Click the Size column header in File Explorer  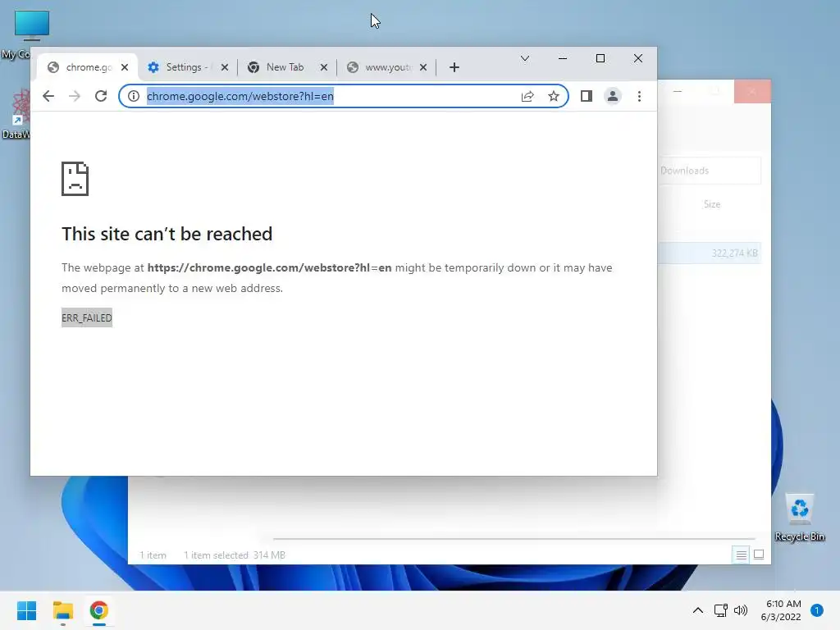coord(711,204)
